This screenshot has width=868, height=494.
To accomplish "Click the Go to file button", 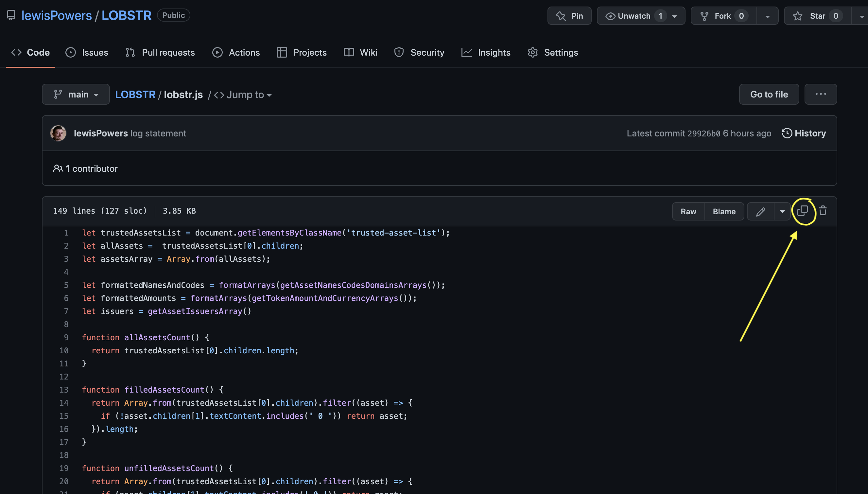I will tap(769, 94).
